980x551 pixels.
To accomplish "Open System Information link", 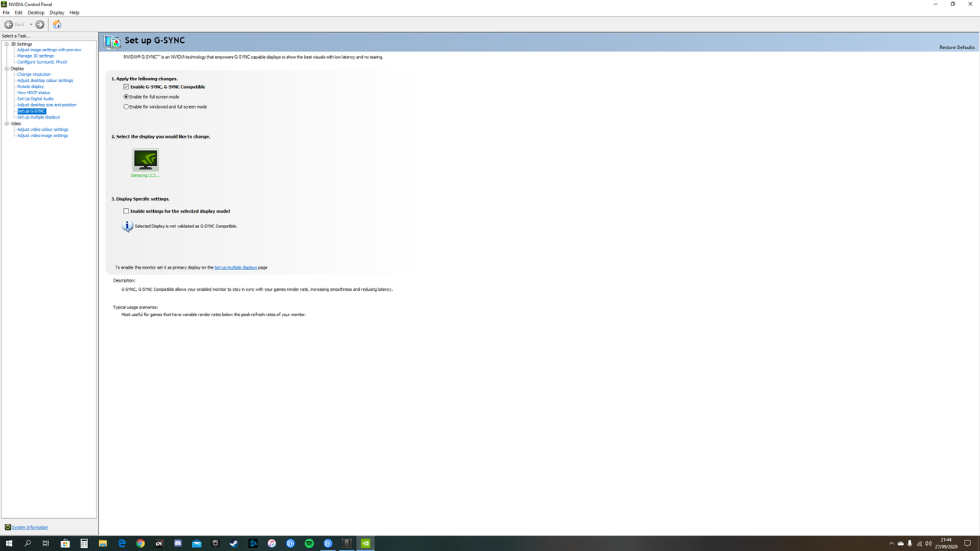I will pyautogui.click(x=30, y=527).
